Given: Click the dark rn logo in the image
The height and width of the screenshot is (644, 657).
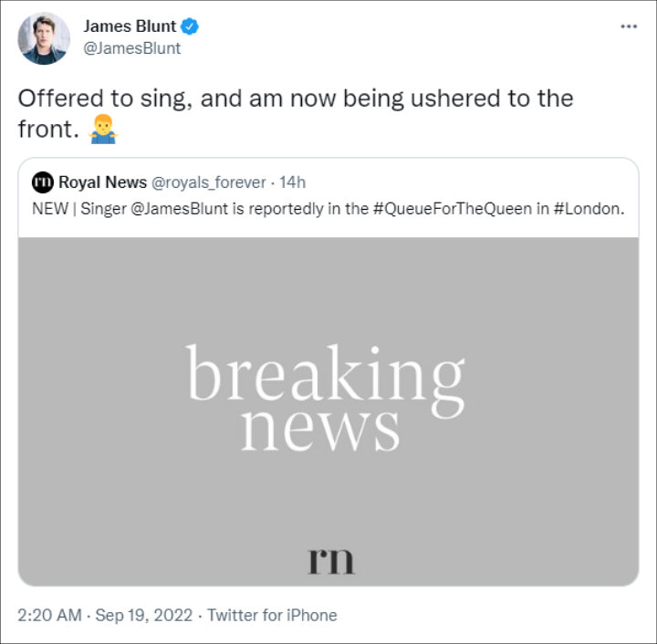Looking at the screenshot, I should pyautogui.click(x=330, y=561).
